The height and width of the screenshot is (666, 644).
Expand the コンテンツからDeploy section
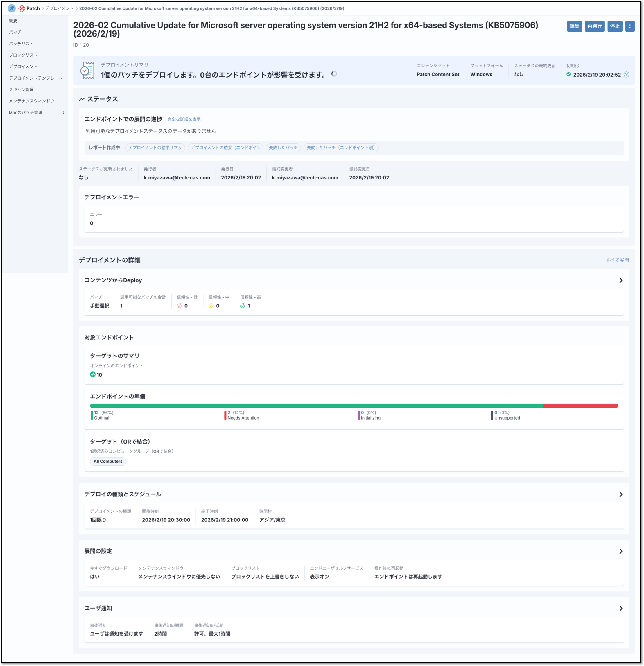tap(620, 280)
